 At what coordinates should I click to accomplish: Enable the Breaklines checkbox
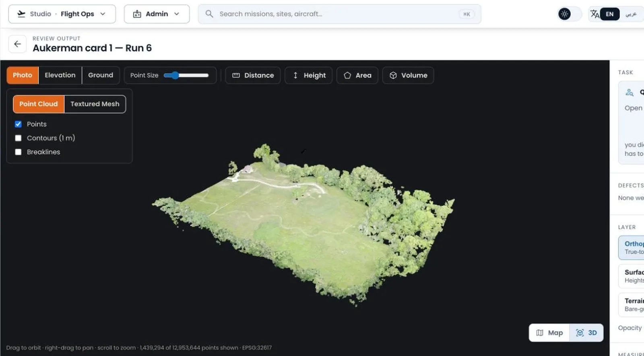(18, 152)
